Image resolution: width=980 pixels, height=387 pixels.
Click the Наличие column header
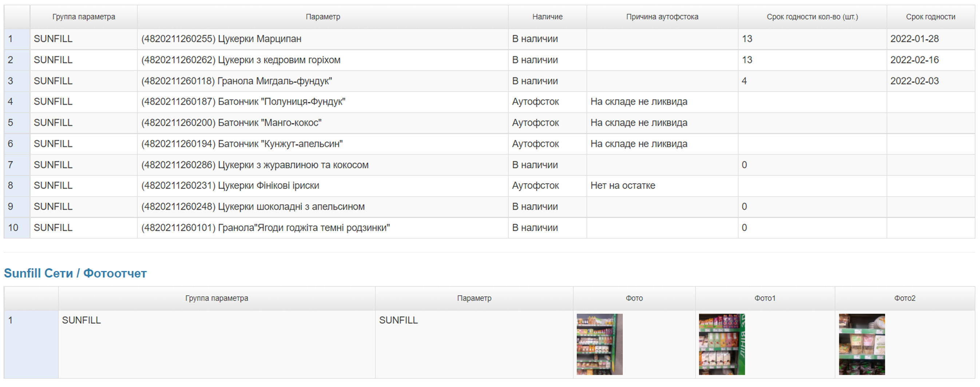(x=547, y=17)
